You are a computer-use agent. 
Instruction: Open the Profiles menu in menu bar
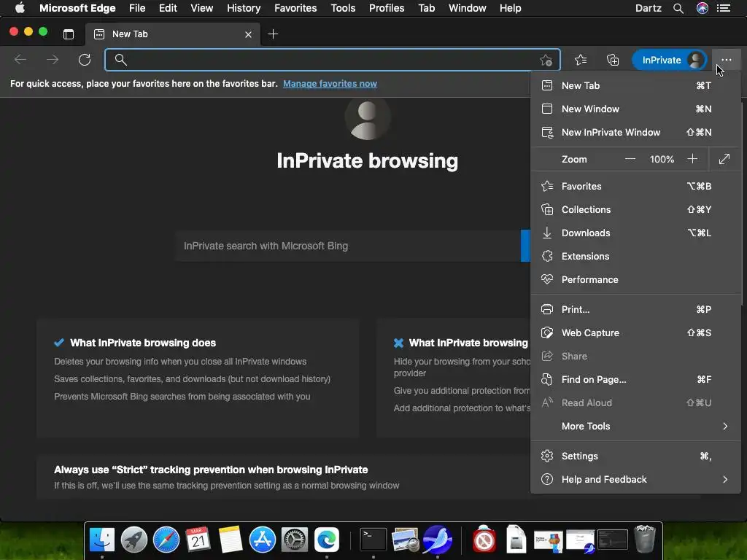tap(387, 8)
